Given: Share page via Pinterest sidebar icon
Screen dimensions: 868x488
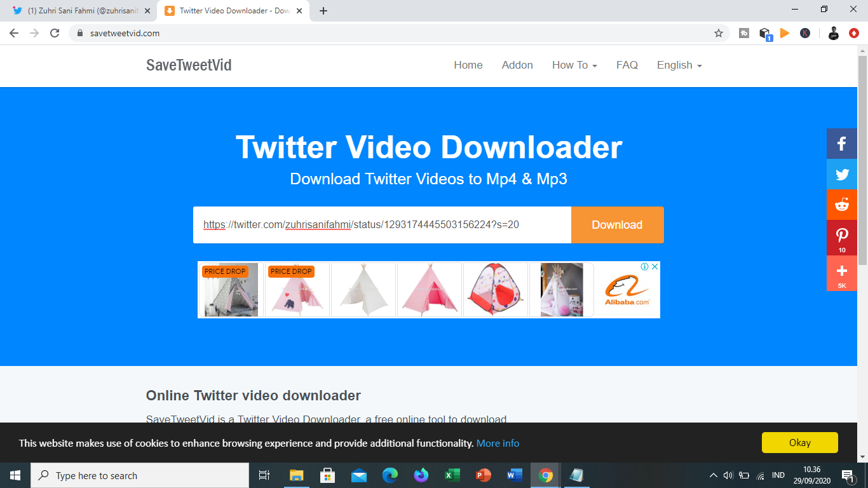Looking at the screenshot, I should pyautogui.click(x=842, y=238).
